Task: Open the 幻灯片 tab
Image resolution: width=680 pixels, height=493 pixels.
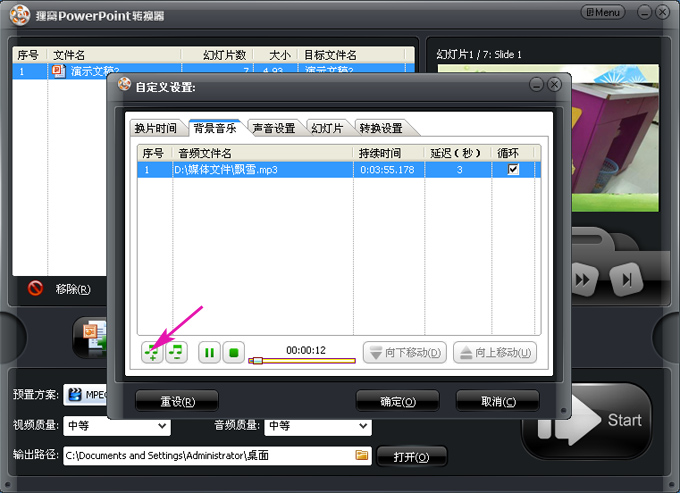Action: [327, 128]
